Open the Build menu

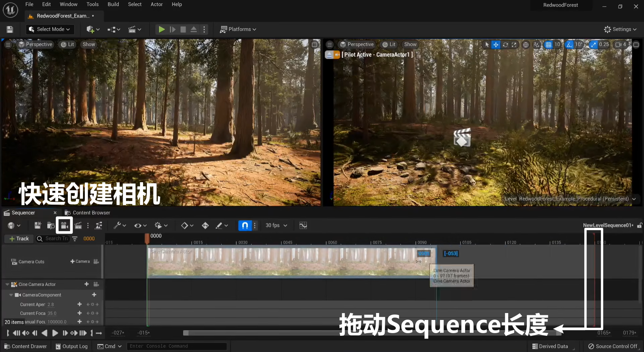(x=113, y=4)
